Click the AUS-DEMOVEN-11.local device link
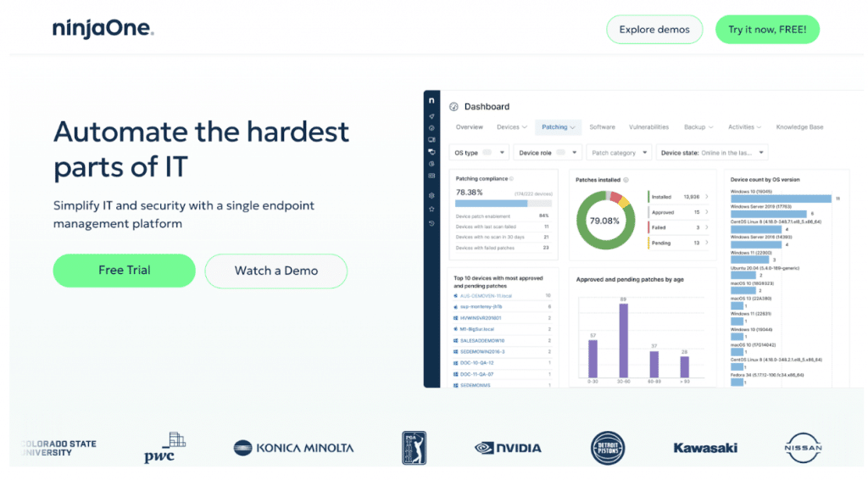Screen dimensions: 868x481 click(x=487, y=296)
